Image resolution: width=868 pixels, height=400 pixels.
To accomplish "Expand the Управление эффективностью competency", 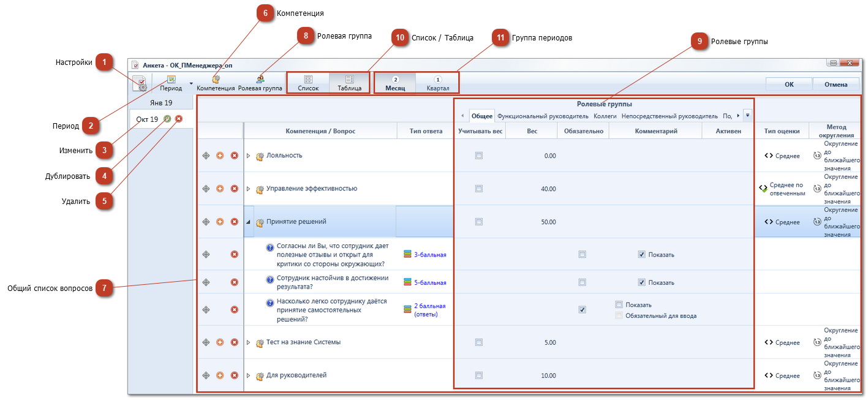I will coord(249,189).
